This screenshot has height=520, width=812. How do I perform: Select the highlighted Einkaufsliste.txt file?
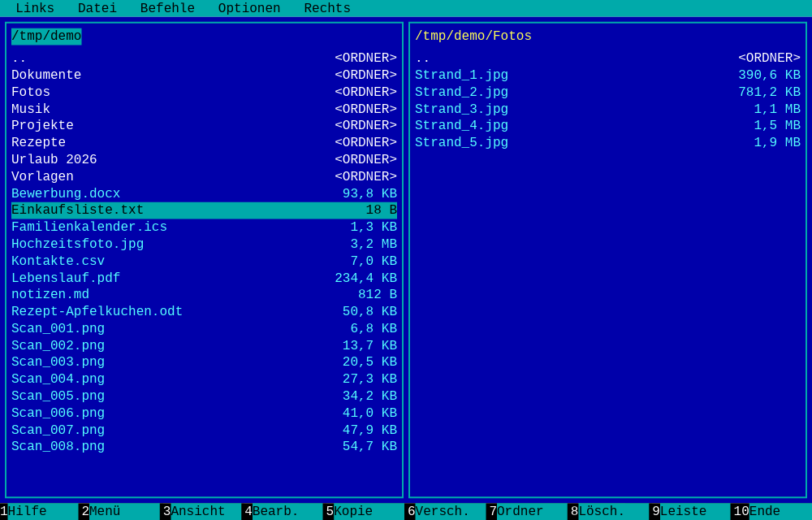204,210
